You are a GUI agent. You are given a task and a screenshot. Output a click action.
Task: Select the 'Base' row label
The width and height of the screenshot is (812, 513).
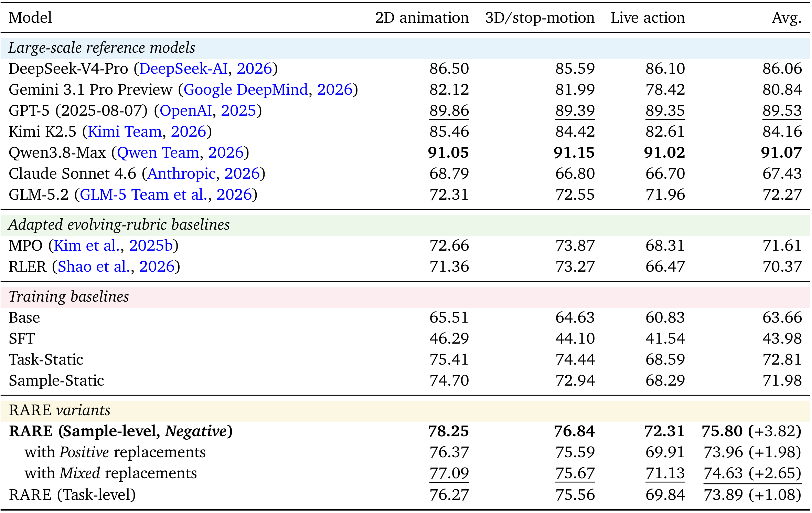pos(24,318)
